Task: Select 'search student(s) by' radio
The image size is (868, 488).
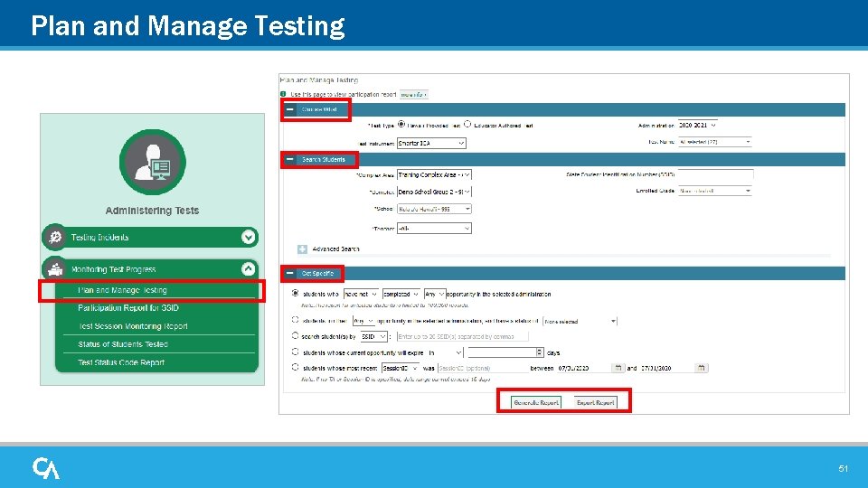Action: (x=295, y=335)
